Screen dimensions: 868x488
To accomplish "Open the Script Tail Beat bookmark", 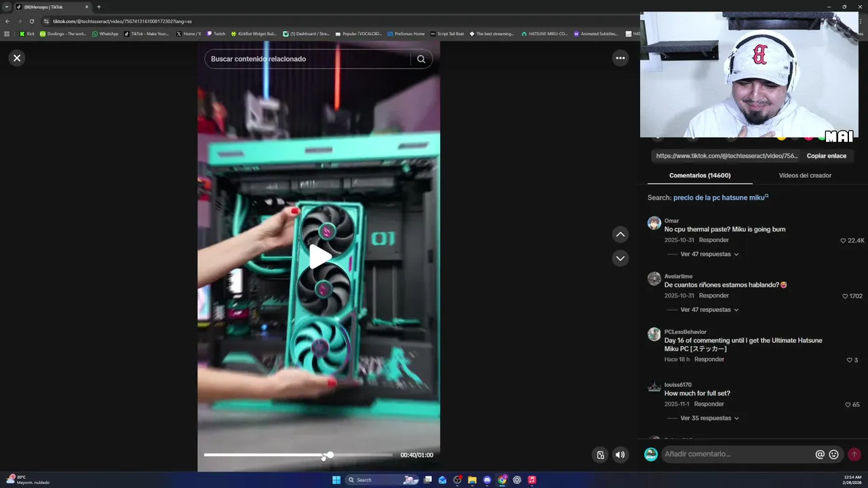I will pos(447,34).
